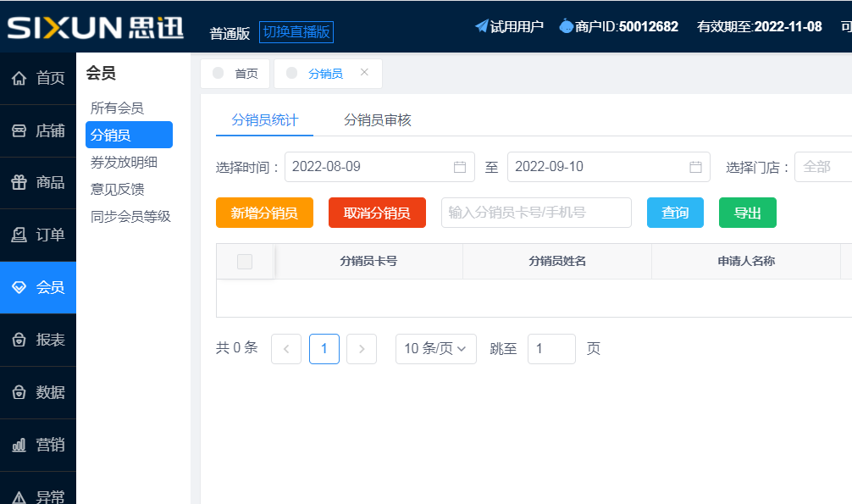
Task: Open the 报表 reports section
Action: 37,340
